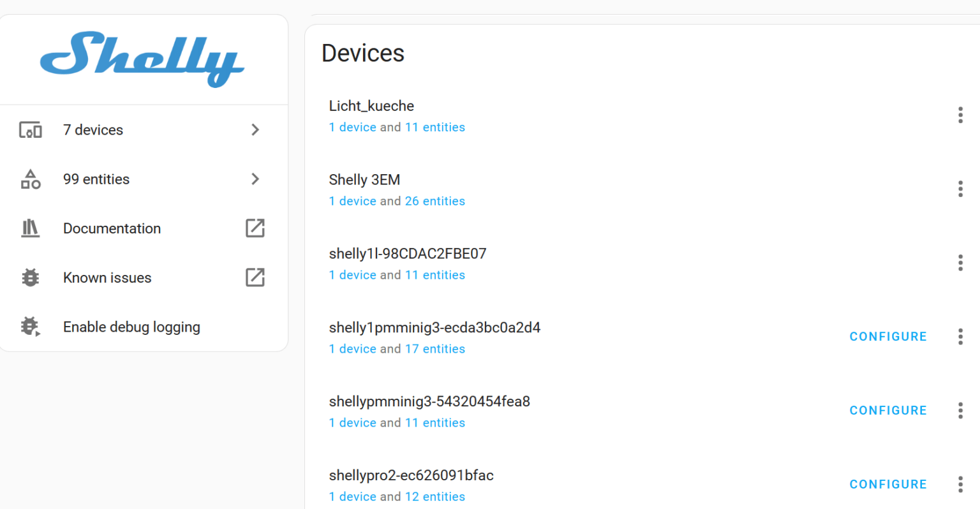Image resolution: width=980 pixels, height=509 pixels.
Task: Click the debug logging bug icon
Action: tap(31, 327)
